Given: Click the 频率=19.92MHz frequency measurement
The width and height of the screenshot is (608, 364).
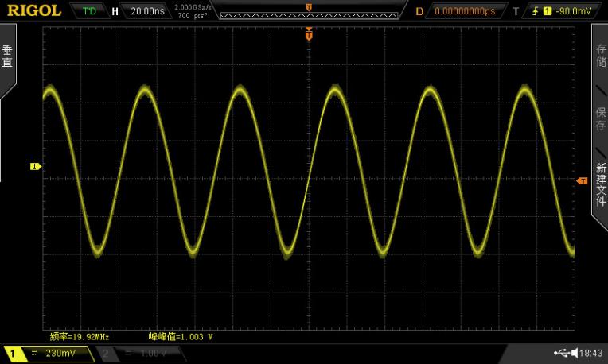Looking at the screenshot, I should click(x=79, y=336).
